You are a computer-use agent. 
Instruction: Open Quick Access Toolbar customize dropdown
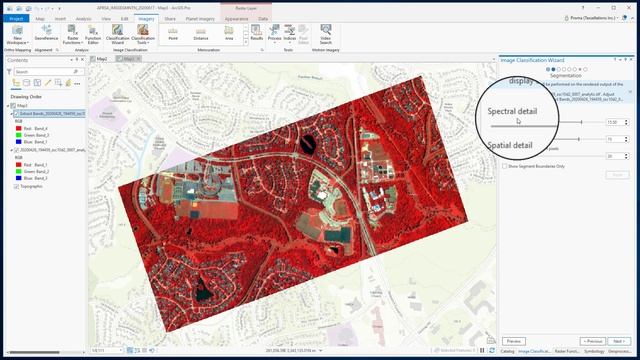[x=59, y=8]
